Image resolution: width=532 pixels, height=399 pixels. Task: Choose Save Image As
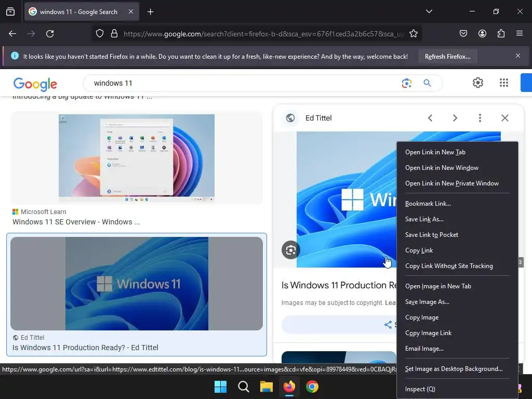(x=457, y=302)
